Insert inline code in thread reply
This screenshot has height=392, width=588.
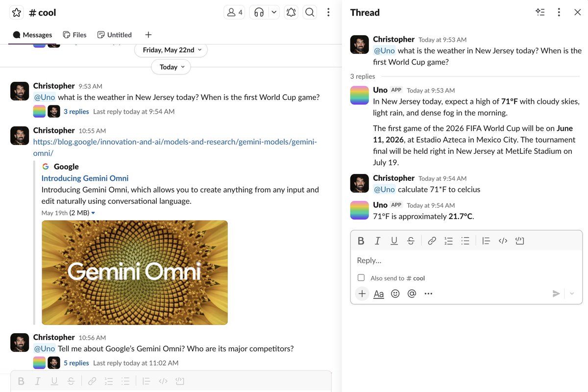(503, 241)
